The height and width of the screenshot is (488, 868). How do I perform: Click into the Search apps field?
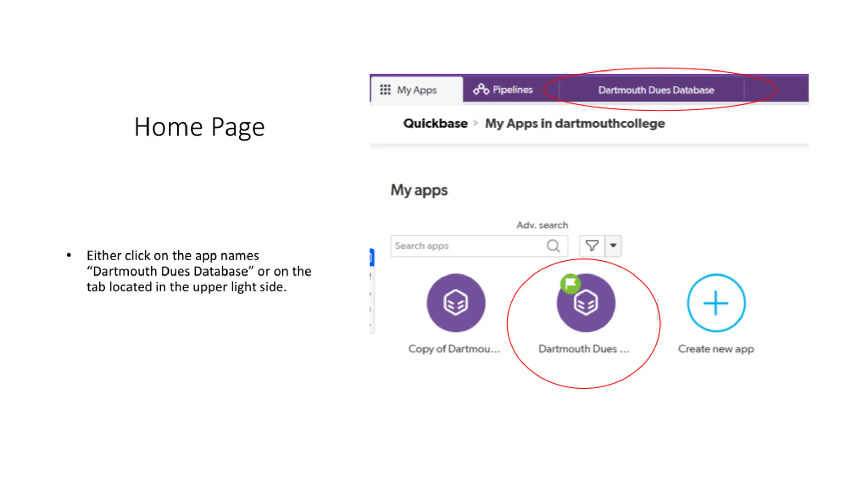[x=479, y=246]
